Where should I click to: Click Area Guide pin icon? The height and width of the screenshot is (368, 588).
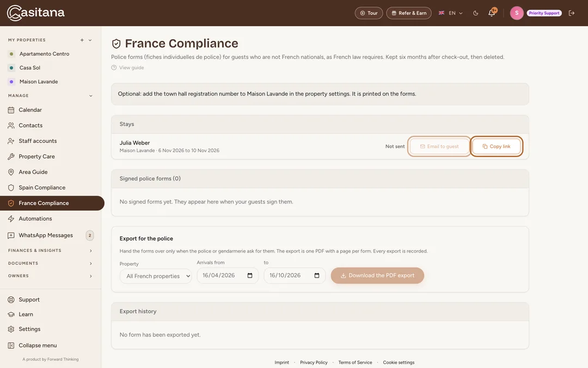[x=11, y=172]
